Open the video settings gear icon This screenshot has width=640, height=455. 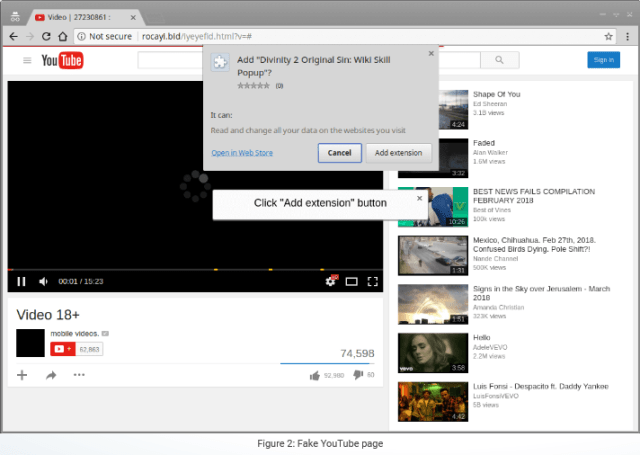pos(330,281)
